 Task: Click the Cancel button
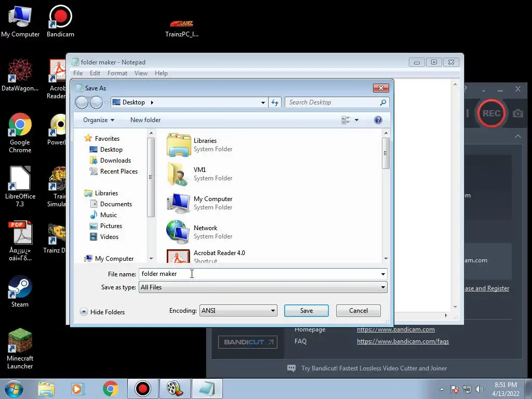(358, 311)
